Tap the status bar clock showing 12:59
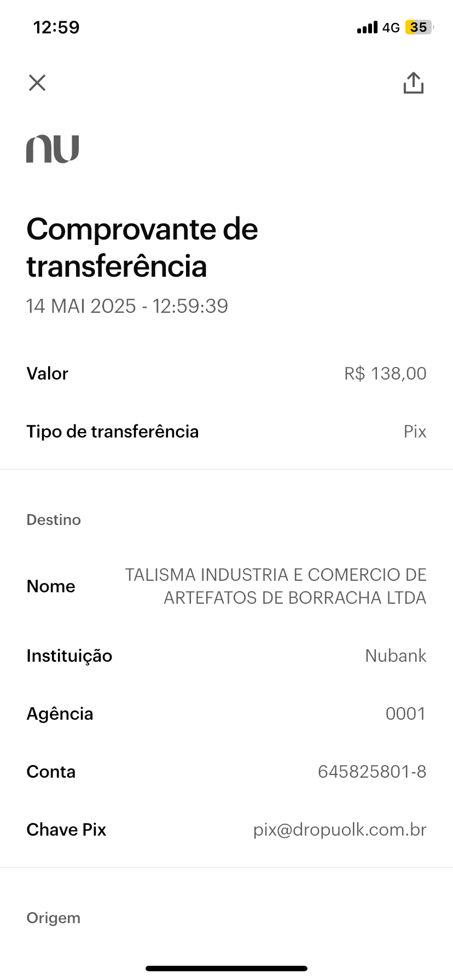This screenshot has width=453, height=980. [x=56, y=27]
